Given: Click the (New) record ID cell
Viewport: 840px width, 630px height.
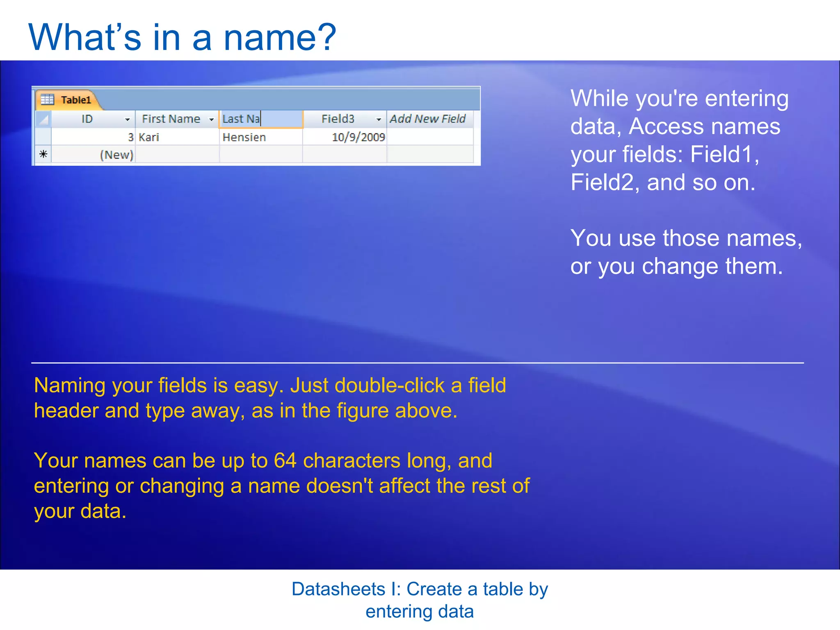Looking at the screenshot, I should [x=93, y=155].
